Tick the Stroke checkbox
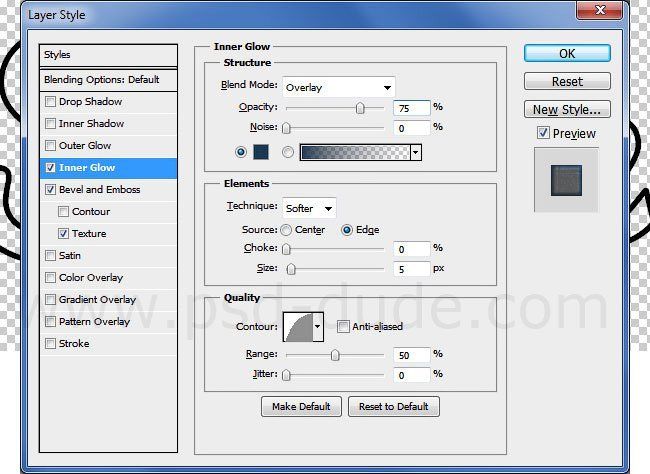650x474 pixels. pos(50,343)
